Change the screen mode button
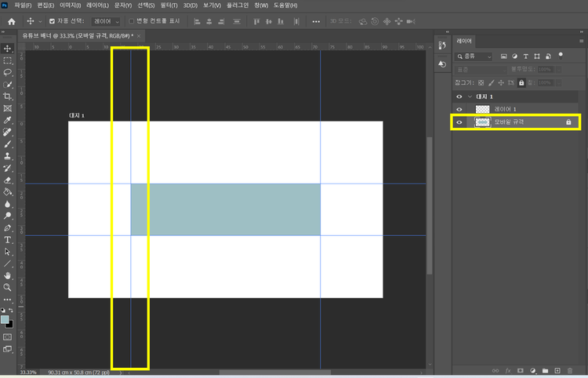 coord(8,349)
